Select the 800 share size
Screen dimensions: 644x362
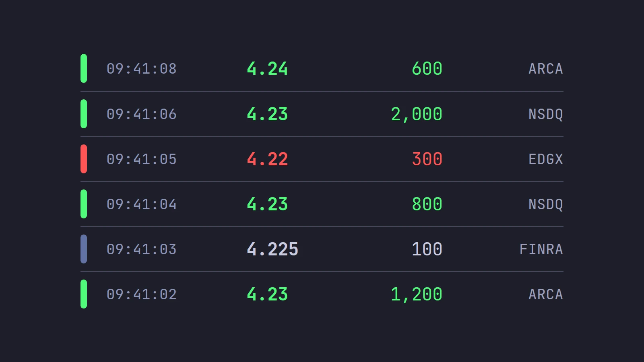tap(427, 204)
